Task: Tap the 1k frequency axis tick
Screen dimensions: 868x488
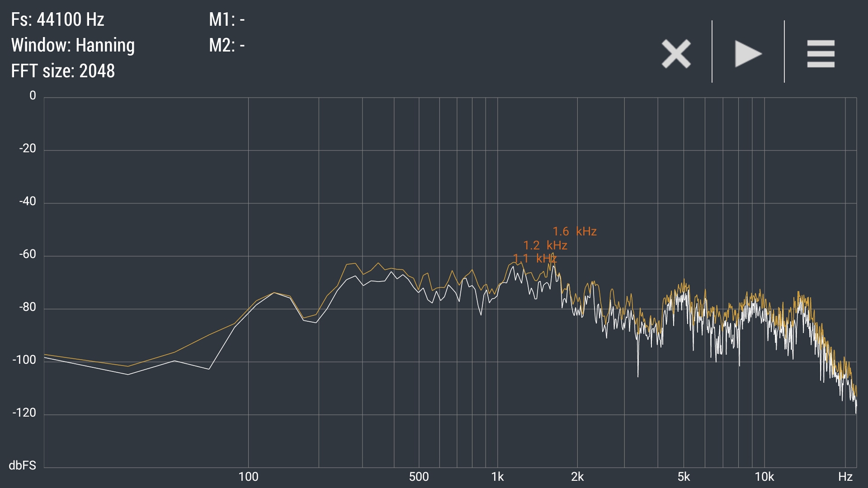Action: click(x=497, y=477)
